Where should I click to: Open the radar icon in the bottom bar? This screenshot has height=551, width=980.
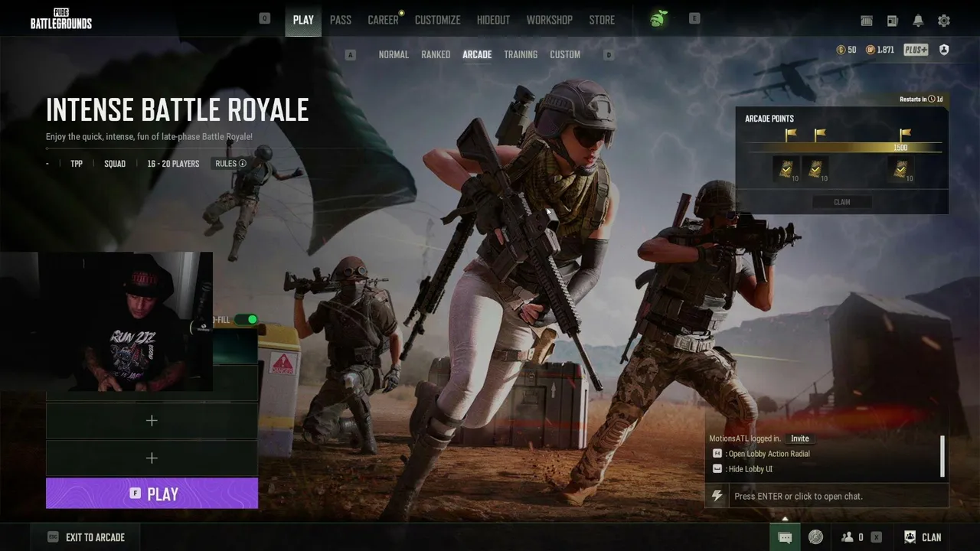(816, 537)
